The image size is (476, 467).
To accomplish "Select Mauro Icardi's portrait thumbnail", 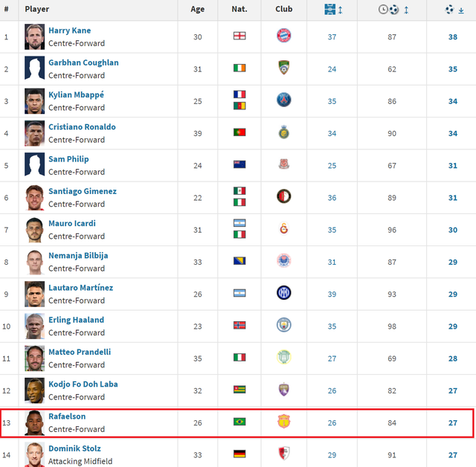I will 35,230.
